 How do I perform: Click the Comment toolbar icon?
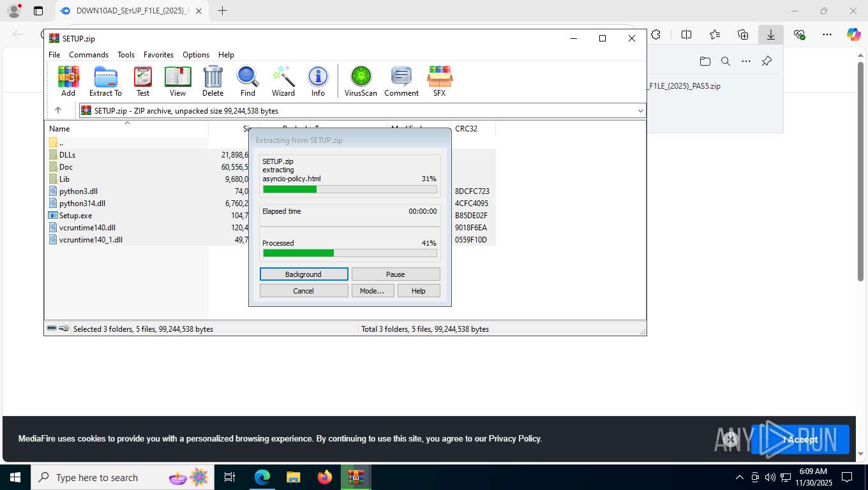(401, 81)
